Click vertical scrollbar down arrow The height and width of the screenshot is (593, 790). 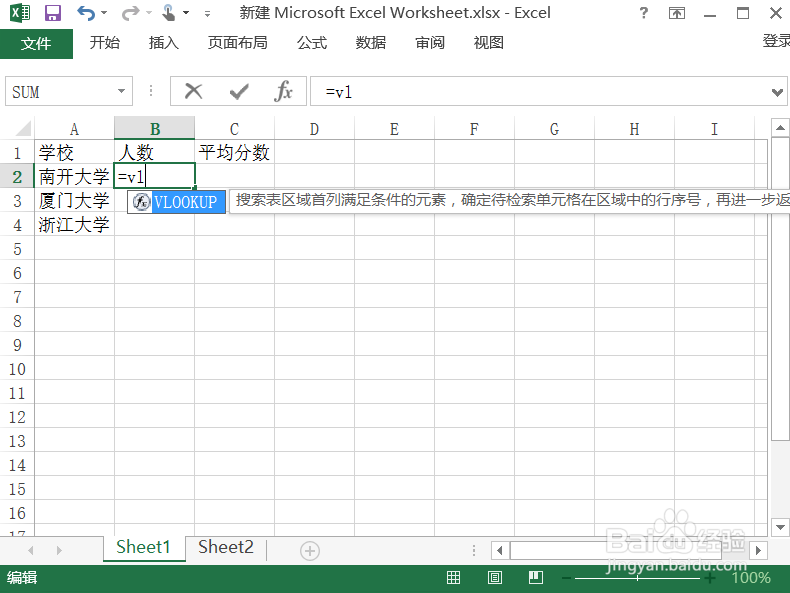tap(780, 528)
